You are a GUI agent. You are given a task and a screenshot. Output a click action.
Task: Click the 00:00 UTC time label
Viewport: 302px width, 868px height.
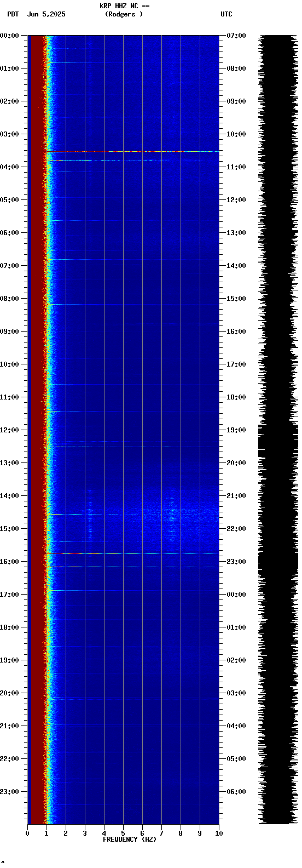click(x=236, y=595)
